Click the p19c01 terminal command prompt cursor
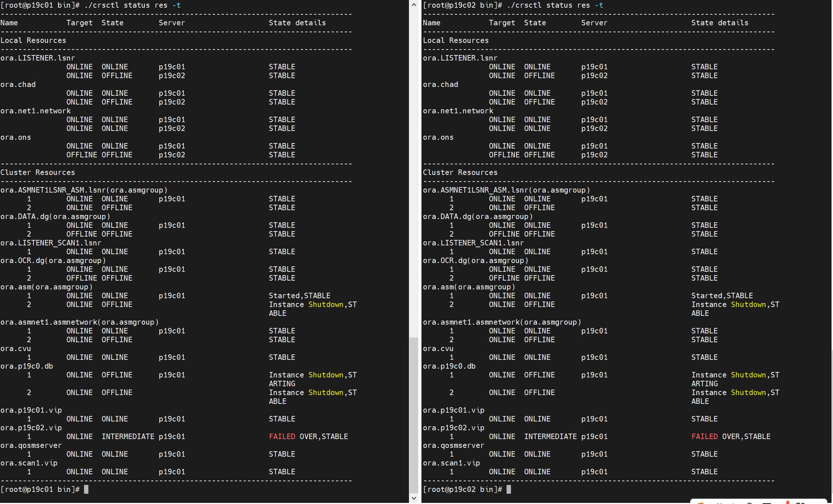Viewport: 833px width, 504px height. (x=86, y=489)
